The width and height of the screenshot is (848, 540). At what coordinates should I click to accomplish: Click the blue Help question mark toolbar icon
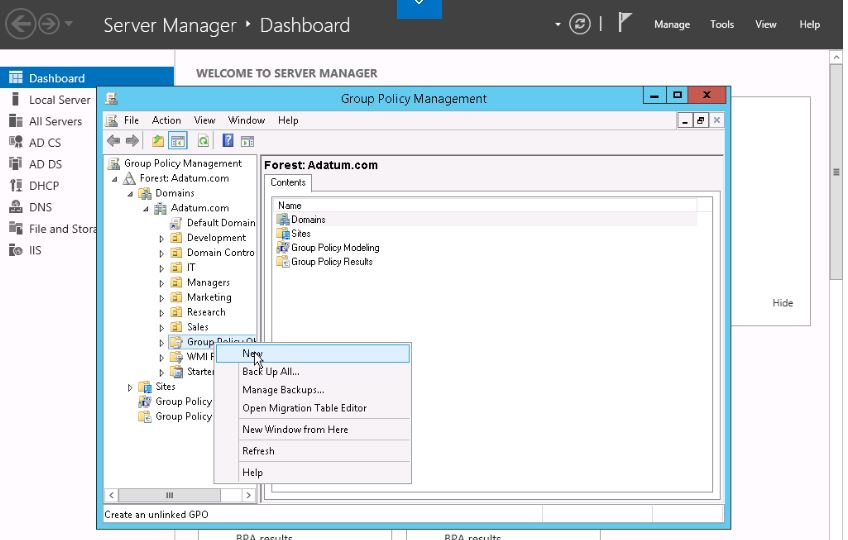click(x=228, y=141)
